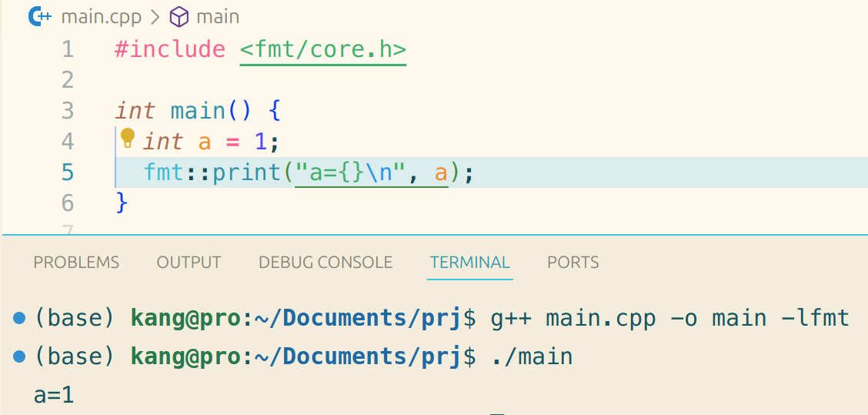This screenshot has width=868, height=415.
Task: Click the cube symbol icon beside main
Action: (179, 17)
